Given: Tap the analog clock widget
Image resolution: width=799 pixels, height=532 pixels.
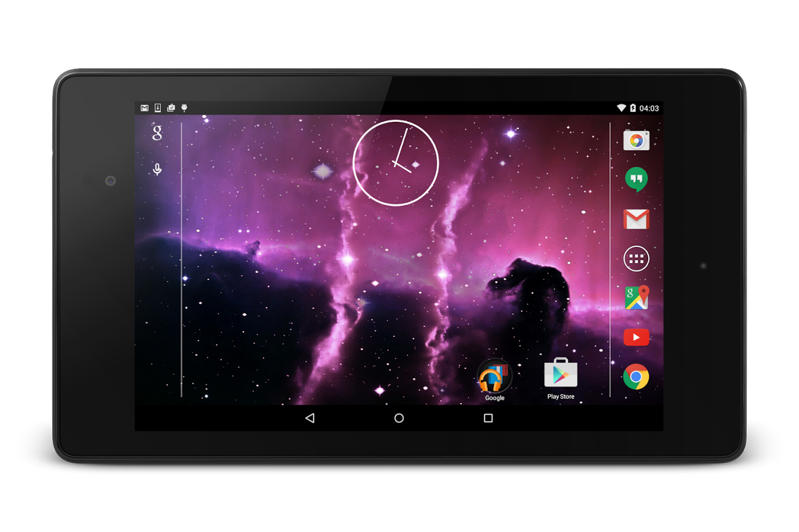Looking at the screenshot, I should (x=396, y=163).
